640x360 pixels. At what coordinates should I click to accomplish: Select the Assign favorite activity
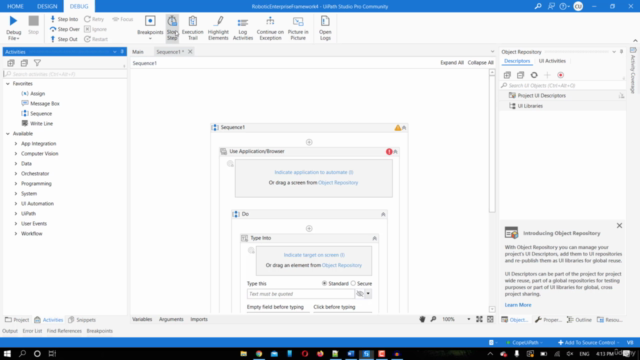coord(33,93)
